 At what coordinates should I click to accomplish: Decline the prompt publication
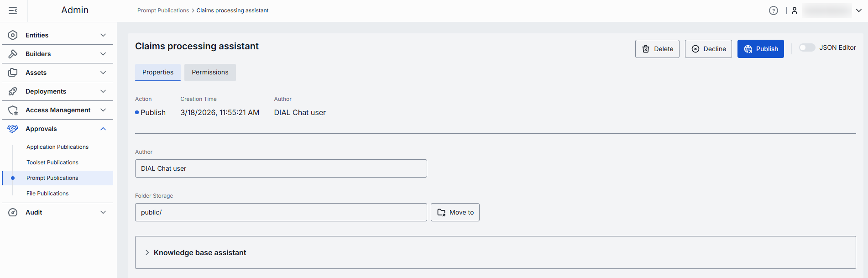tap(708, 49)
